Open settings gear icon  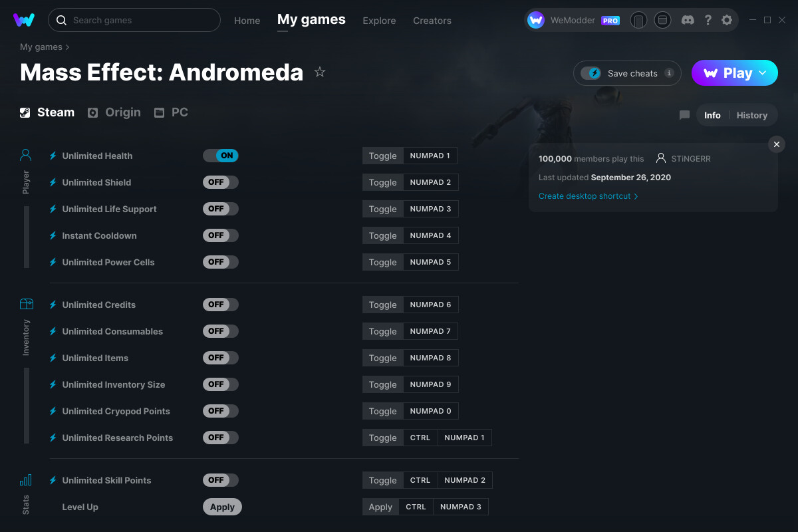(x=727, y=20)
